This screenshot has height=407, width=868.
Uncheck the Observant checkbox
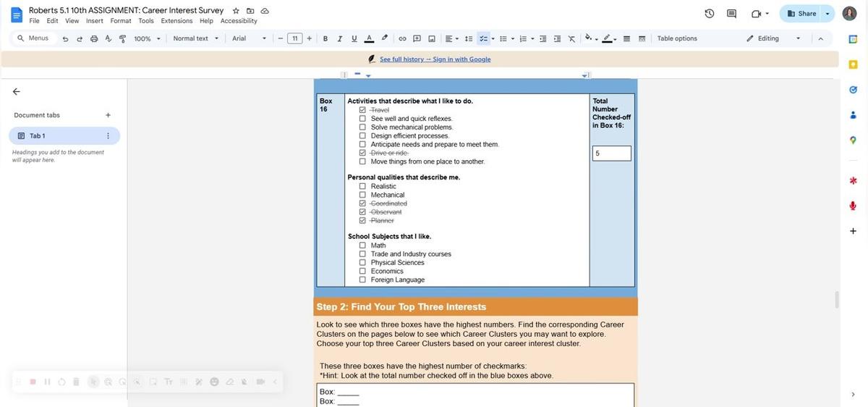click(362, 212)
